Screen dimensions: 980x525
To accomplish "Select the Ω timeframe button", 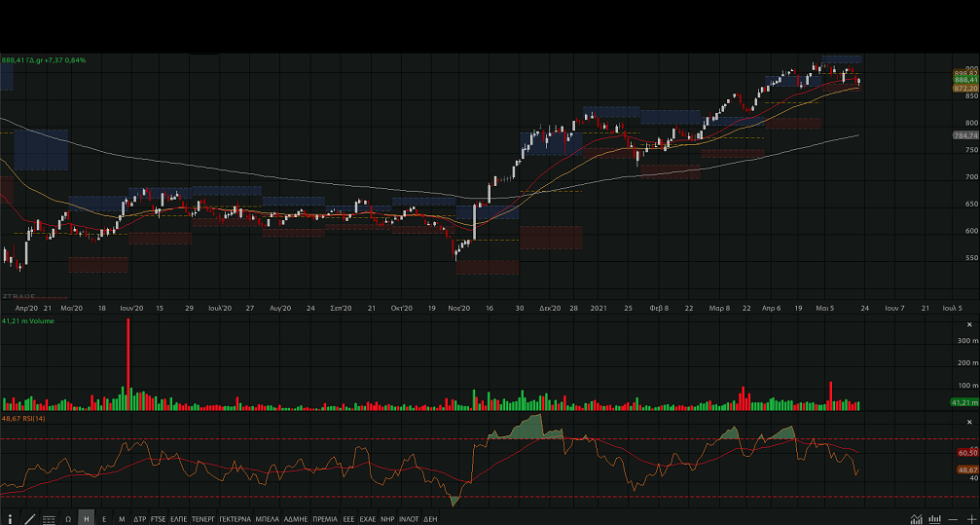I will pos(68,519).
